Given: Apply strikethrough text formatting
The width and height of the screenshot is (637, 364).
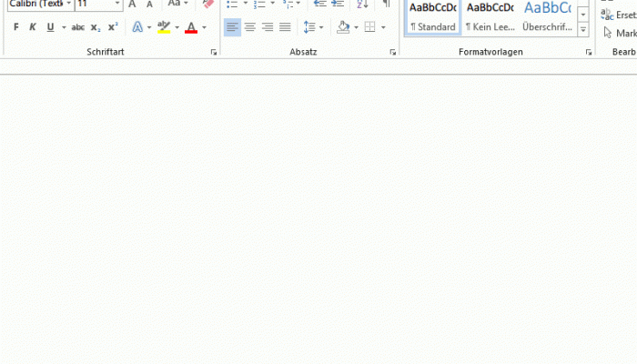Looking at the screenshot, I should click(77, 27).
